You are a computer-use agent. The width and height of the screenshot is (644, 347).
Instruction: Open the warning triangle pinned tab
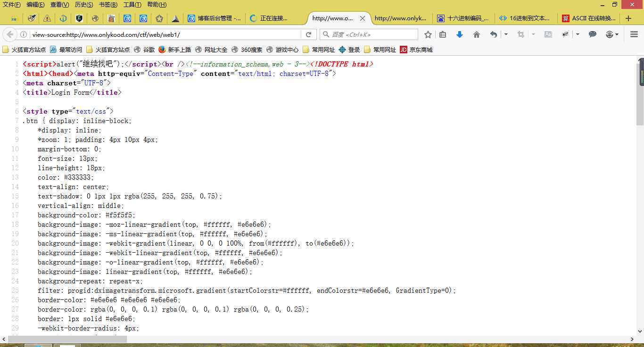point(47,18)
